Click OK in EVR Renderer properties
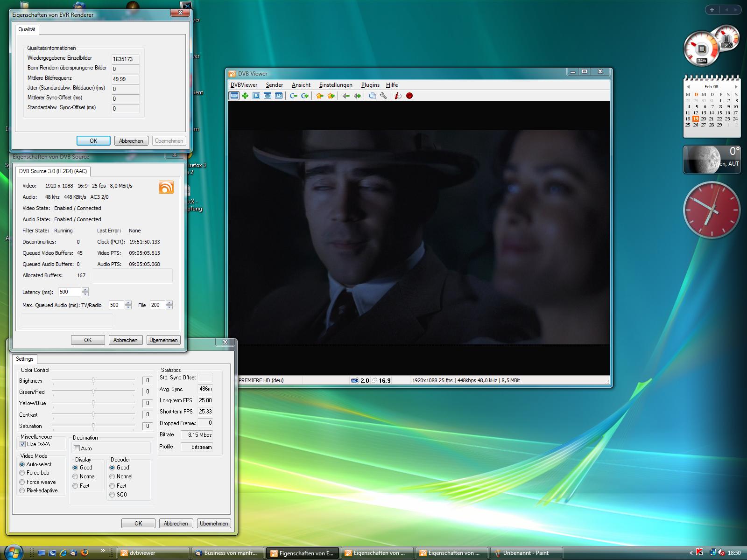This screenshot has height=560, width=747. pyautogui.click(x=93, y=141)
